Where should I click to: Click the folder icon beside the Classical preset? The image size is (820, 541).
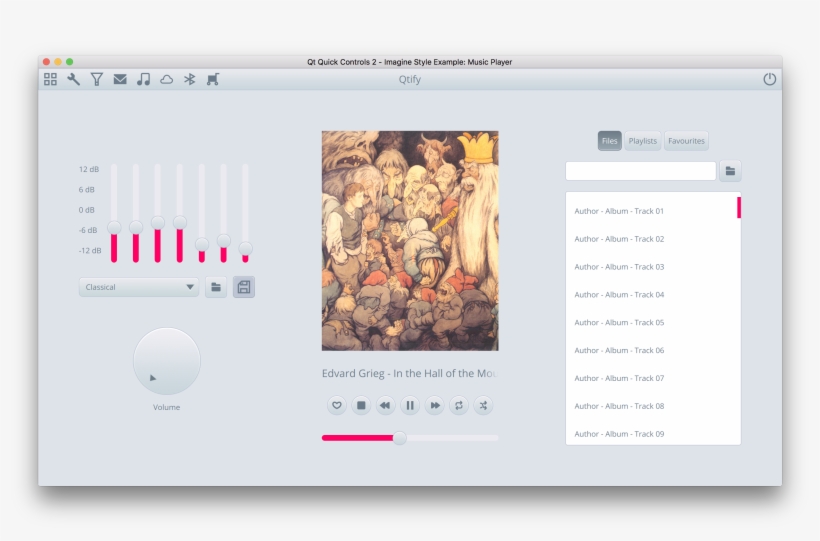coord(216,287)
